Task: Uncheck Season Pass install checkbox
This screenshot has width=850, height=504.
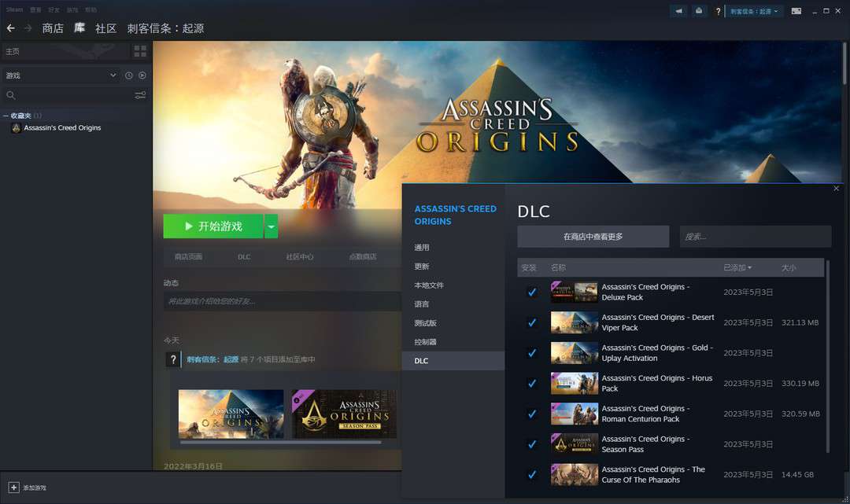Action: 532,444
